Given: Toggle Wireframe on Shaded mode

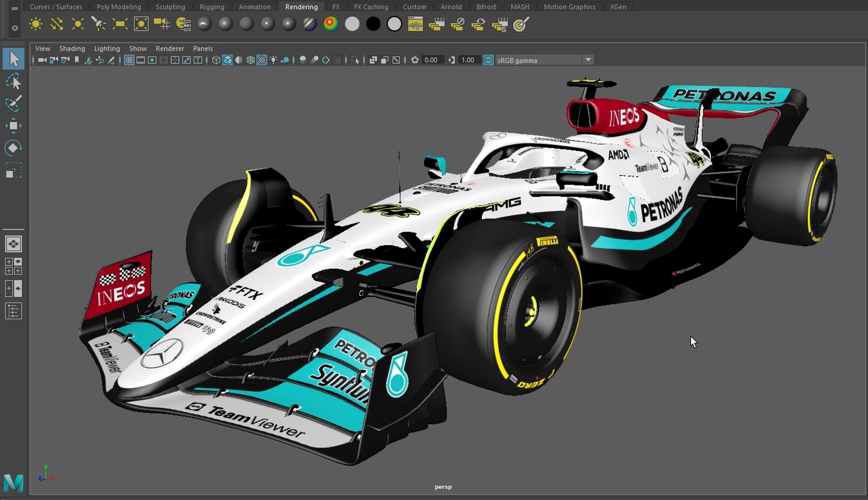Looking at the screenshot, I should click(250, 60).
